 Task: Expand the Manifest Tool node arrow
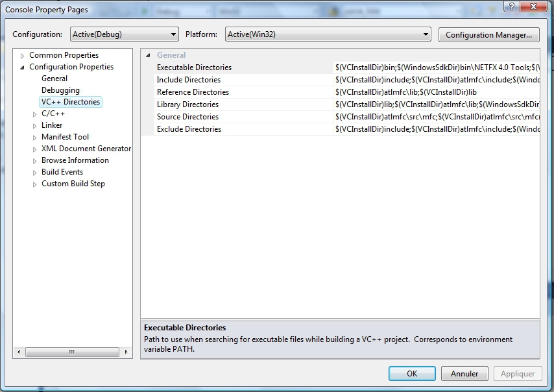pos(35,138)
